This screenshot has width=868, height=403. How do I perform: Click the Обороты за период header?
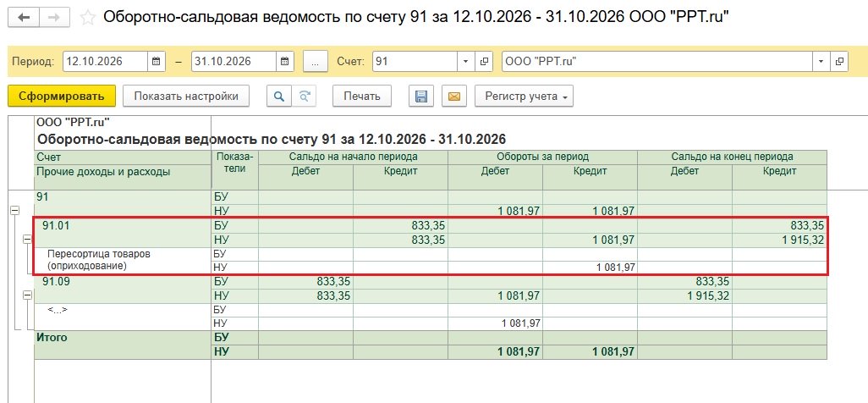(542, 157)
